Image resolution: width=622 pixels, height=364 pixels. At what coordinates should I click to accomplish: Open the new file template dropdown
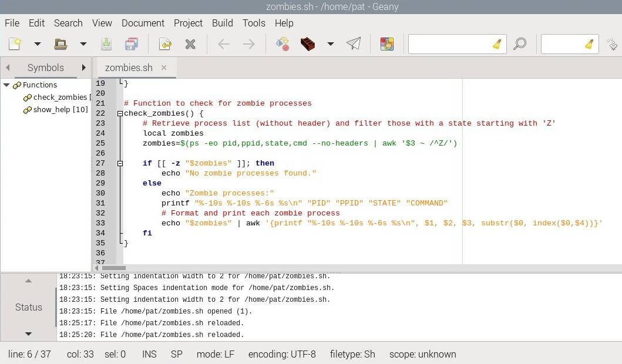(x=37, y=43)
